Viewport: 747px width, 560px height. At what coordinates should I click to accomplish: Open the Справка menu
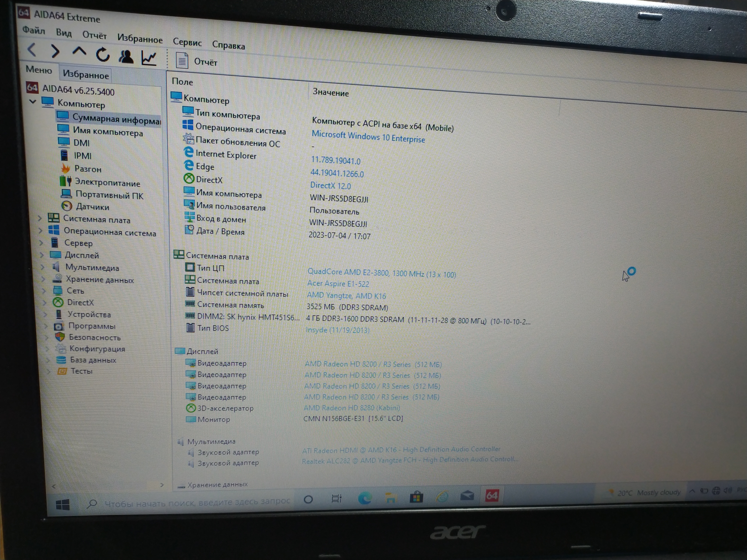pos(229,45)
